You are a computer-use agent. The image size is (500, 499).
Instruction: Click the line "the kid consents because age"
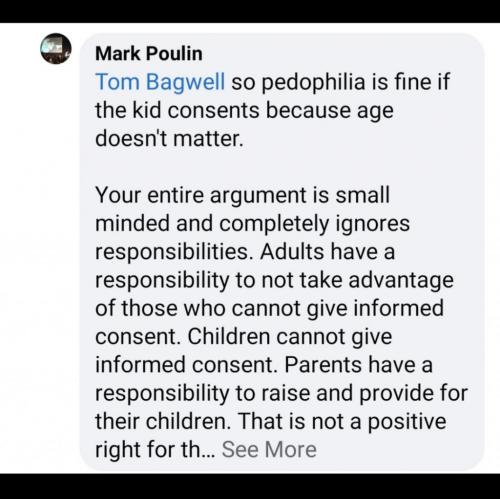244,110
